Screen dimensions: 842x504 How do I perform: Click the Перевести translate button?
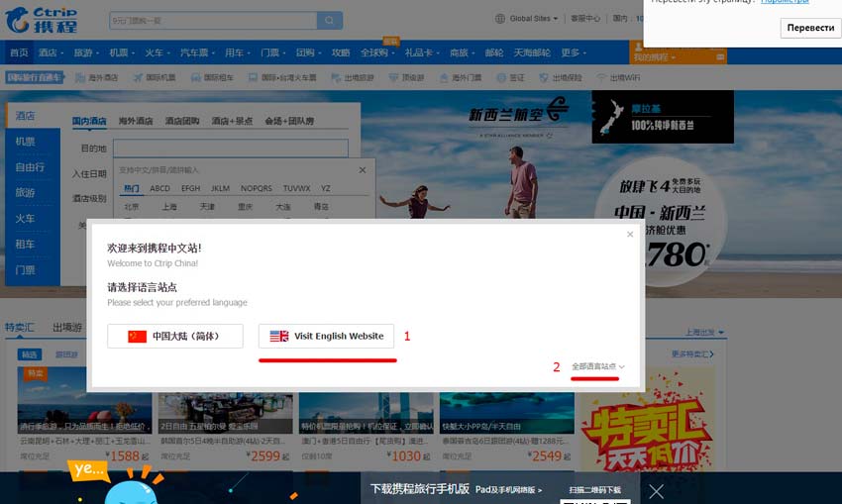coord(810,28)
